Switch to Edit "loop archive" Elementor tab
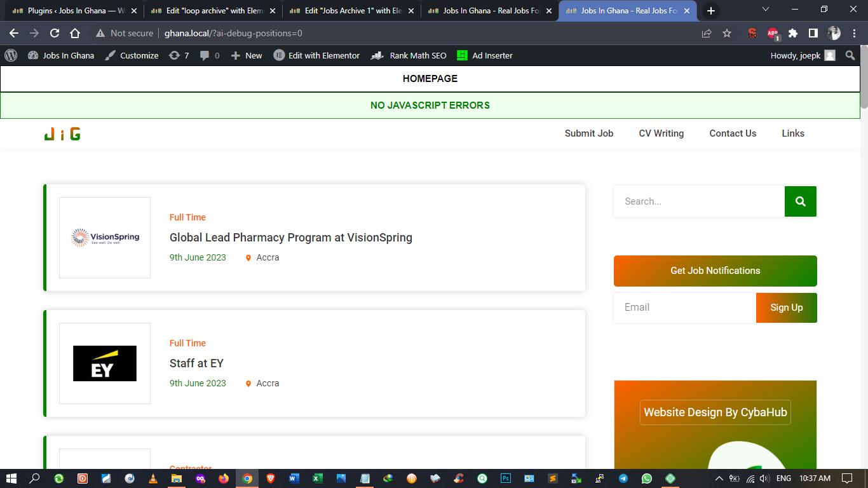This screenshot has width=868, height=488. [x=213, y=11]
